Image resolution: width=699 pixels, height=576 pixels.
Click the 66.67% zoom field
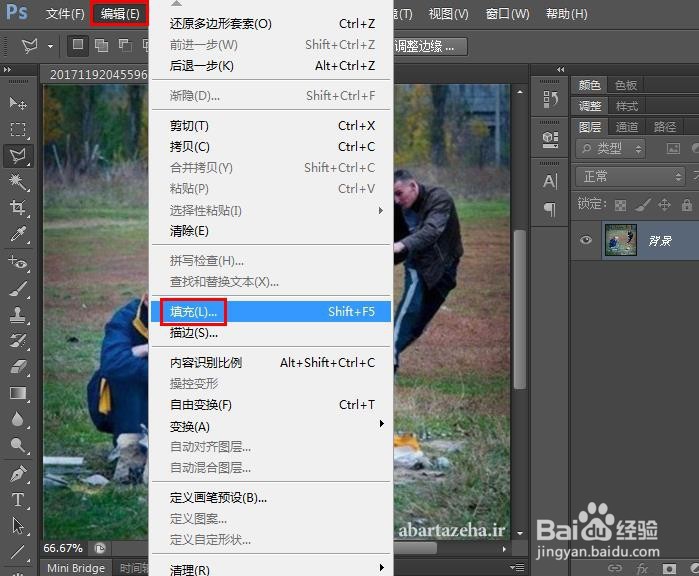point(63,548)
